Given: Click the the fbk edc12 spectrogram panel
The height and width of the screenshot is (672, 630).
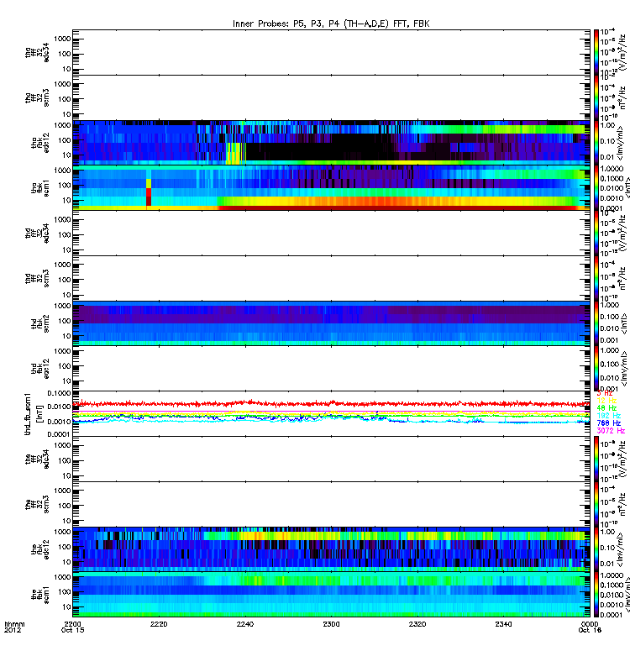Looking at the screenshot, I should click(331, 549).
